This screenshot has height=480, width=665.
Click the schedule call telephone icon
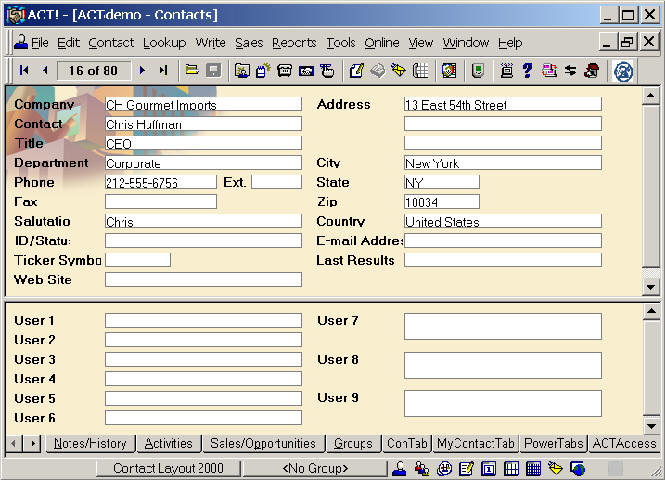(x=285, y=70)
